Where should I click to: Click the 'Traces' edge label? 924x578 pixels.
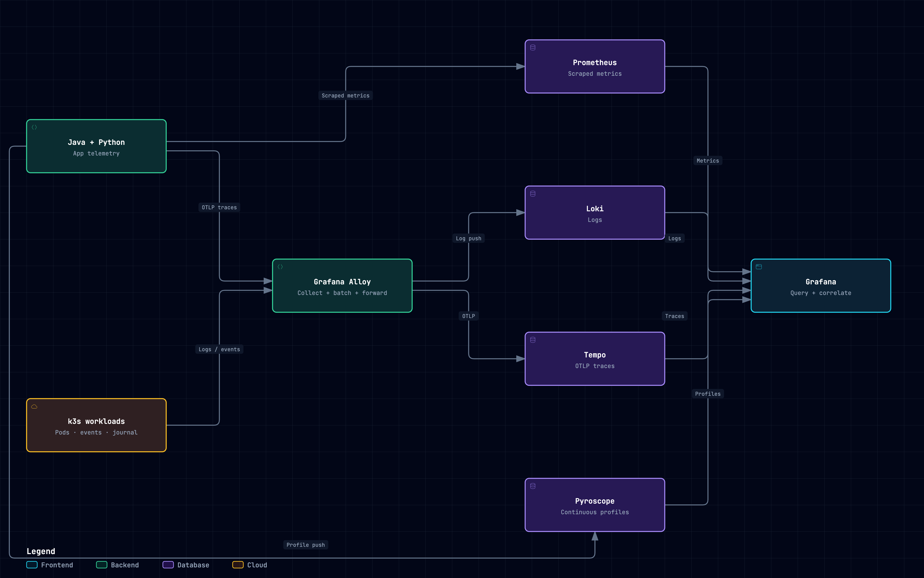[674, 316]
